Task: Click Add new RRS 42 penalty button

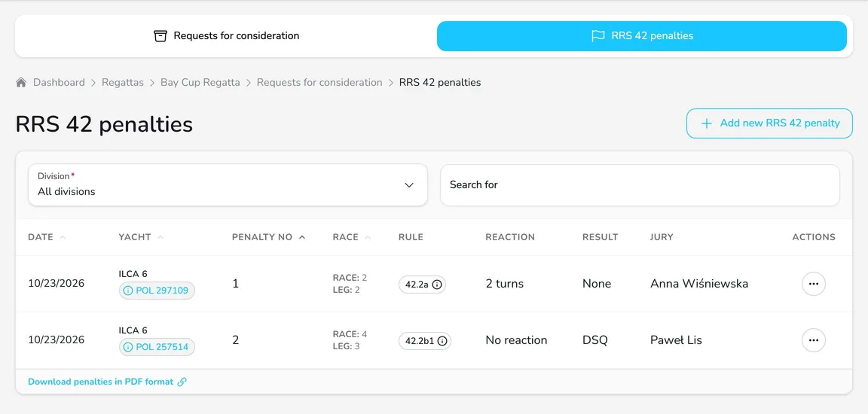Action: click(769, 123)
